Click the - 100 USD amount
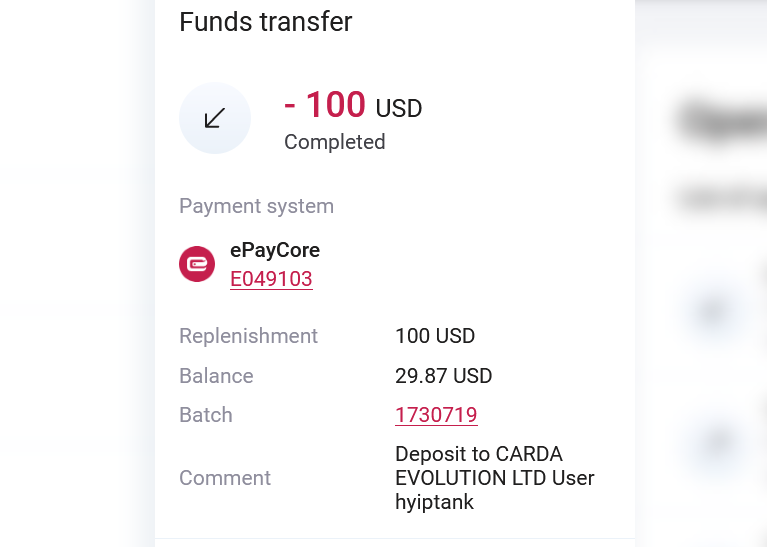The image size is (767, 547). [353, 105]
